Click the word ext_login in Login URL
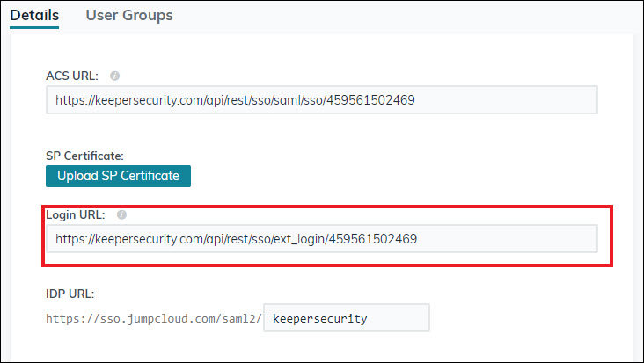This screenshot has width=644, height=363. 296,239
